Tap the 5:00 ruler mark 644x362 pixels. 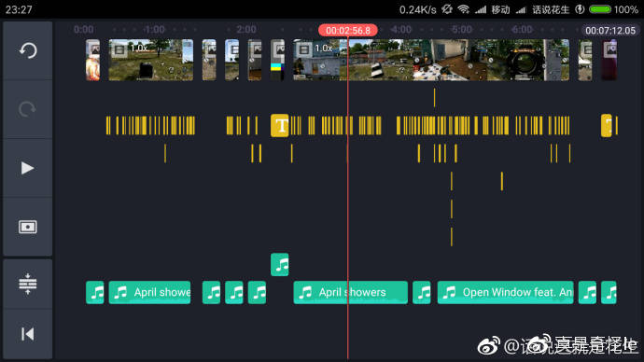click(x=462, y=30)
